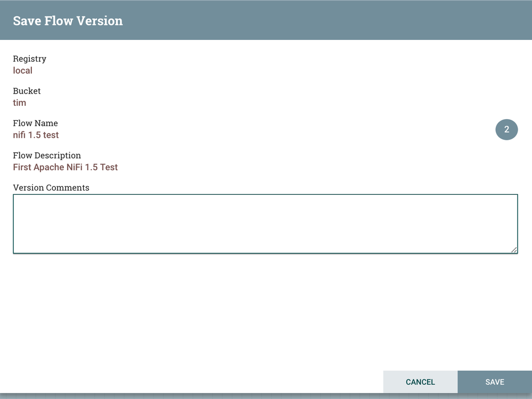Select the registry value "local"
The image size is (532, 399).
tap(22, 70)
